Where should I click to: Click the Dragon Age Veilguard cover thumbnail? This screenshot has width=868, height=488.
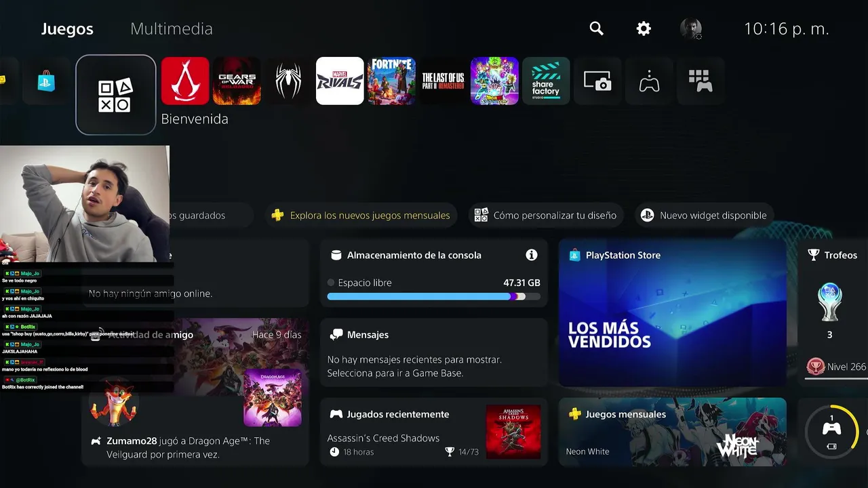[x=273, y=398]
